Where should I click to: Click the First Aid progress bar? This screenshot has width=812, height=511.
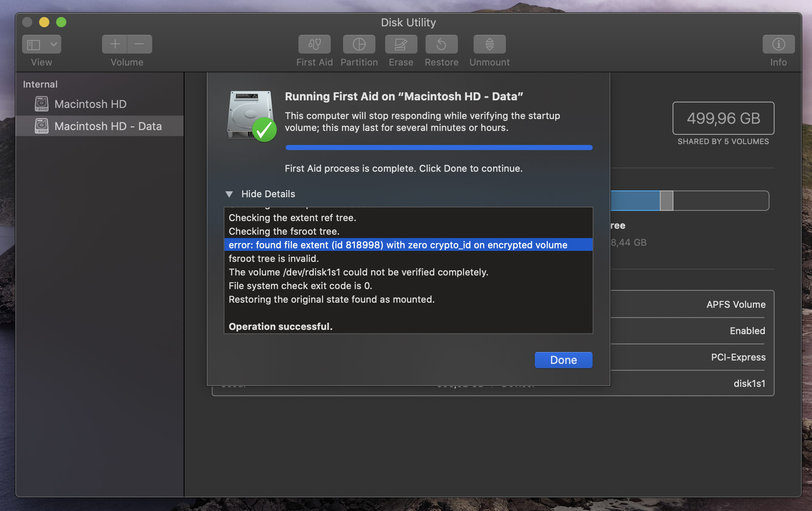coord(438,148)
